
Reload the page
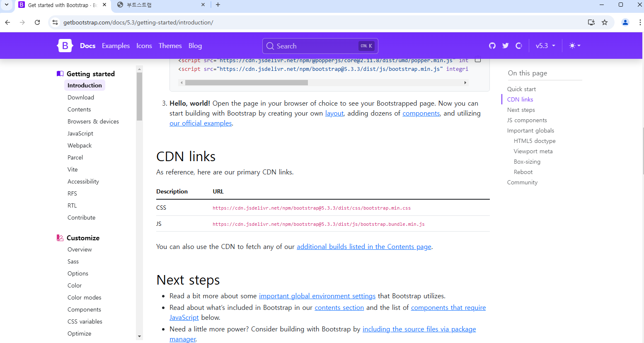pos(37,22)
